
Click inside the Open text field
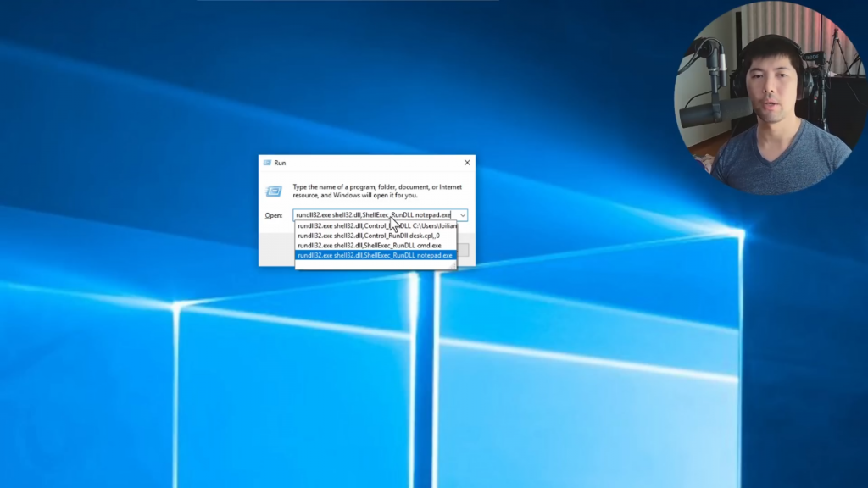click(x=376, y=215)
